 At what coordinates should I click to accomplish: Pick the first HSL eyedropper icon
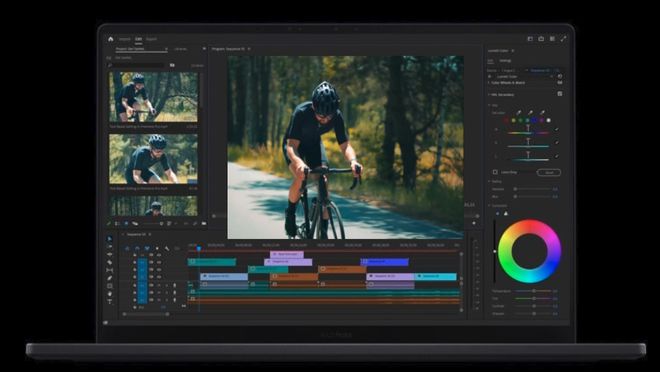coord(519,112)
